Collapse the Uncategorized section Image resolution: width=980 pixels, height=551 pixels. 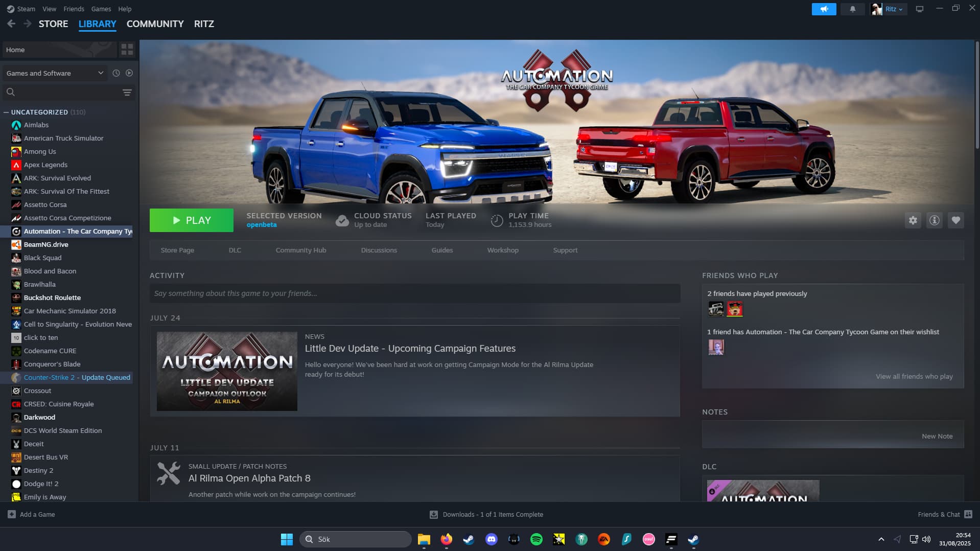point(6,112)
